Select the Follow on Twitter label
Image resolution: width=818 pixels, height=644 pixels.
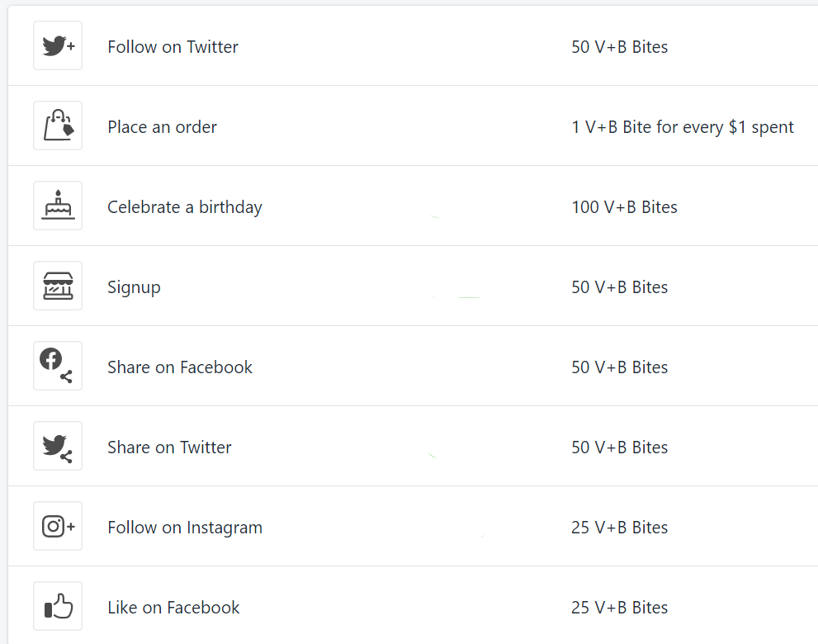[x=173, y=47]
